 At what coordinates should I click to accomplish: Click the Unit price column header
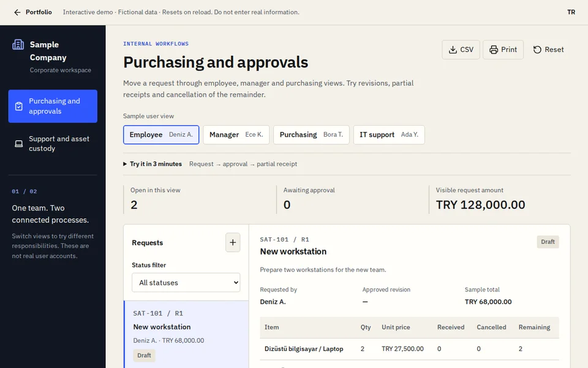tap(396, 328)
